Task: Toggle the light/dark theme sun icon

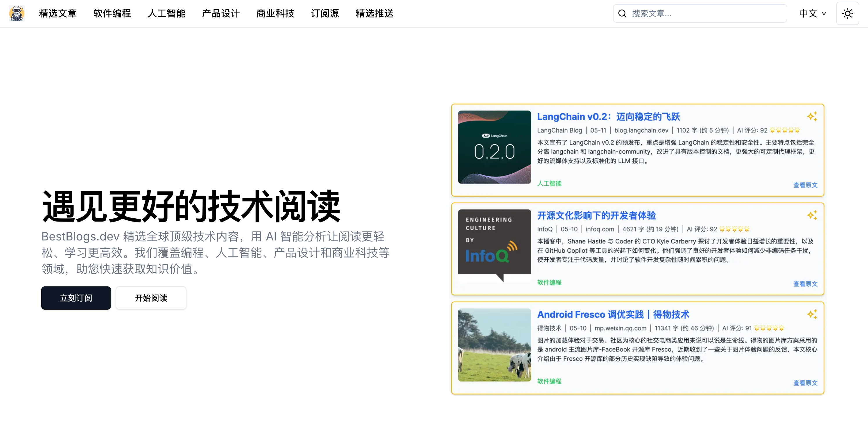Action: click(x=847, y=13)
